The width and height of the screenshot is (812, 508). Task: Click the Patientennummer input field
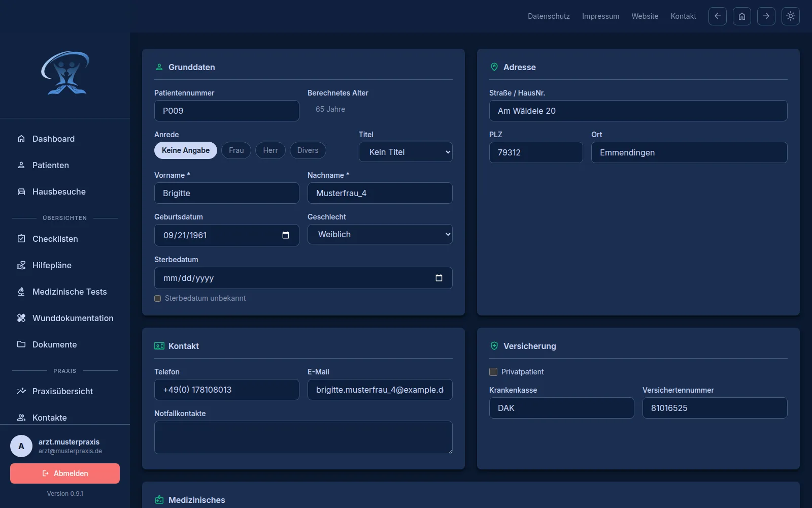tap(227, 111)
